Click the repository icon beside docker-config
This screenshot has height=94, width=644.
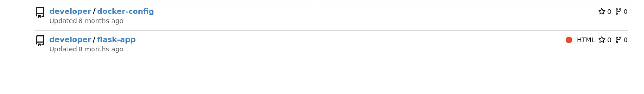point(40,12)
